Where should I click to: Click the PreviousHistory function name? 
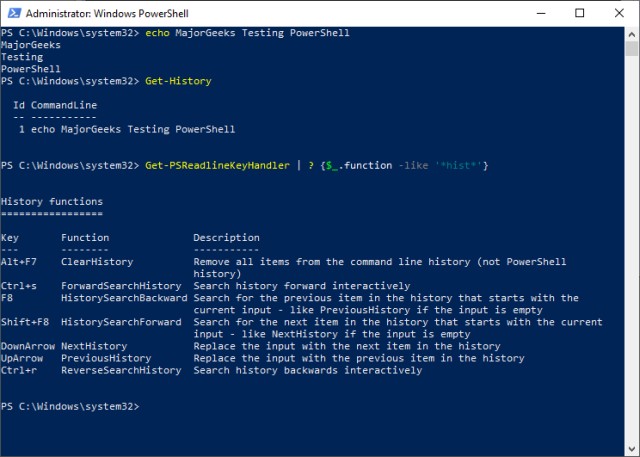tap(106, 358)
